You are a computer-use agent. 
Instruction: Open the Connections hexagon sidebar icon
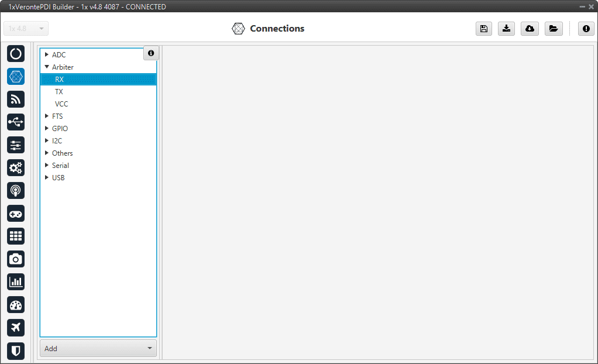[x=16, y=77]
